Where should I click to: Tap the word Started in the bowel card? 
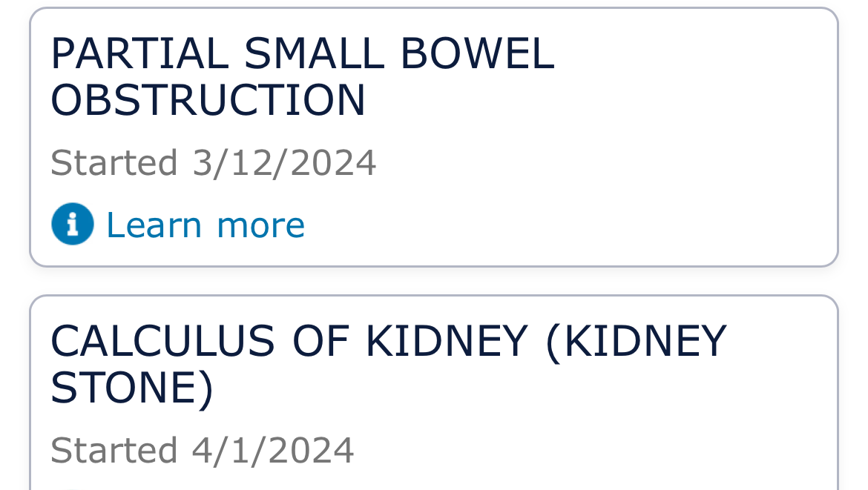coord(114,162)
